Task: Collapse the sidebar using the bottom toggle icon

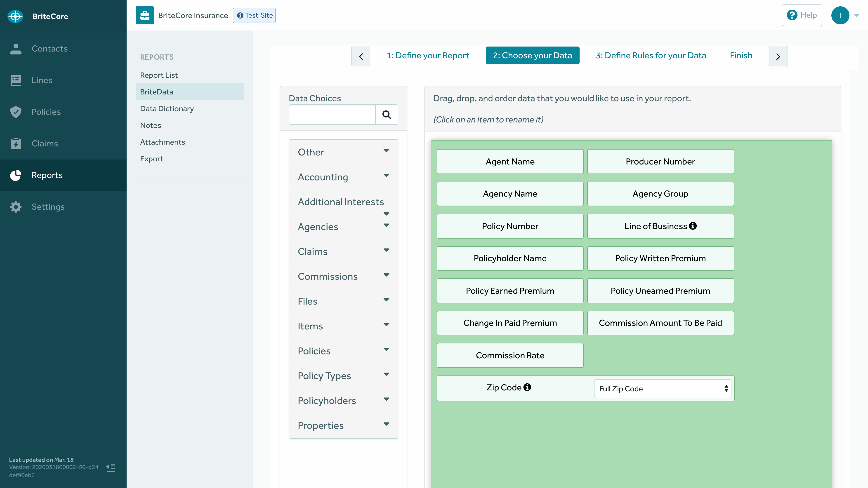Action: (x=111, y=468)
